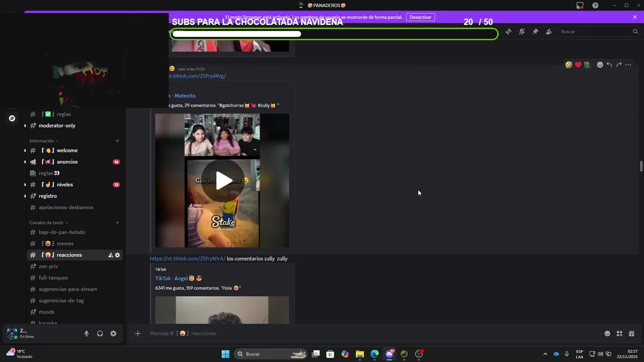Open the gift Nitro icon
This screenshot has width=644, height=362.
pos(631,333)
